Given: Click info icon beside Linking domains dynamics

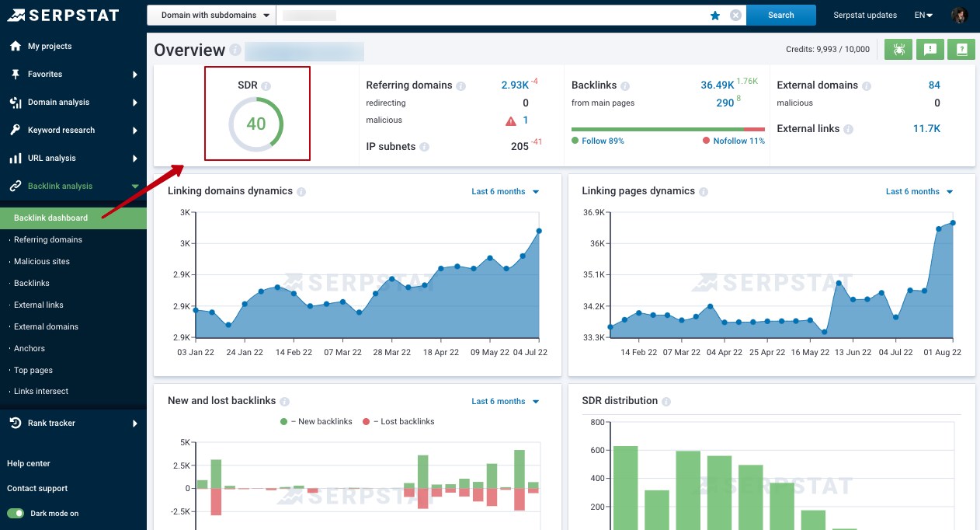Looking at the screenshot, I should [x=301, y=191].
